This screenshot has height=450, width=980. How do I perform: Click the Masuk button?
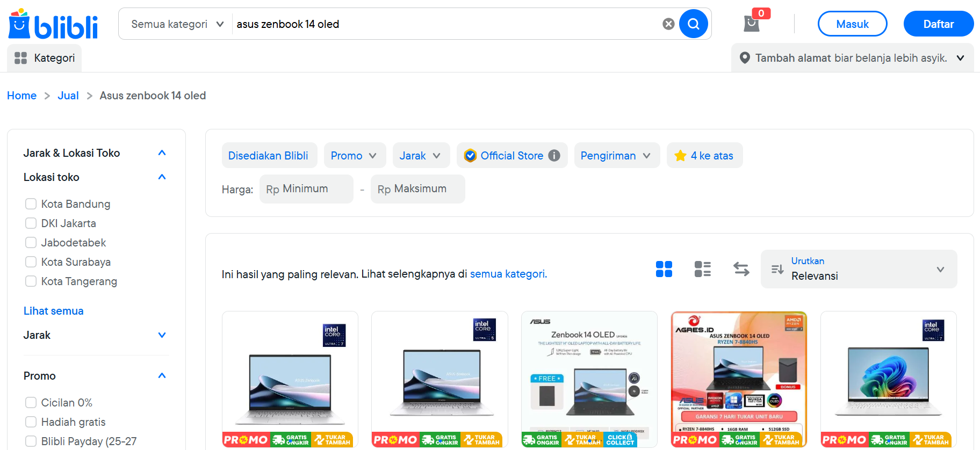pos(852,24)
